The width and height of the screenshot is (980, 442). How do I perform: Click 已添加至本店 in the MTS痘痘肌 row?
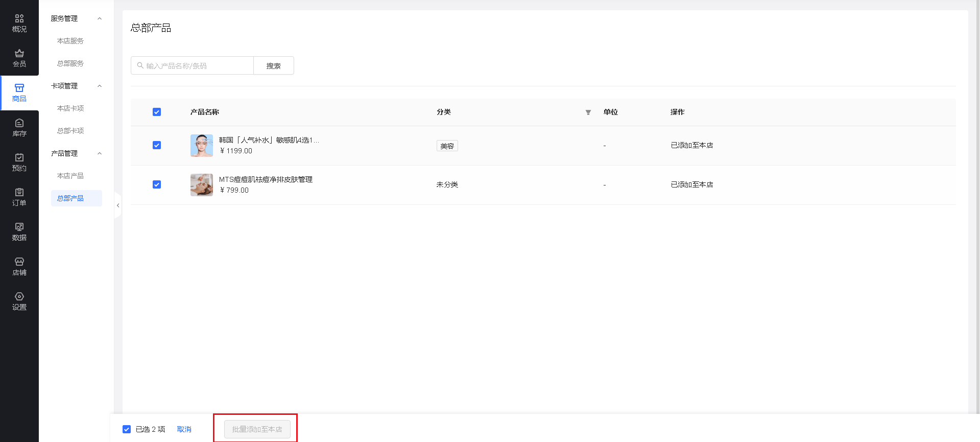coord(692,184)
